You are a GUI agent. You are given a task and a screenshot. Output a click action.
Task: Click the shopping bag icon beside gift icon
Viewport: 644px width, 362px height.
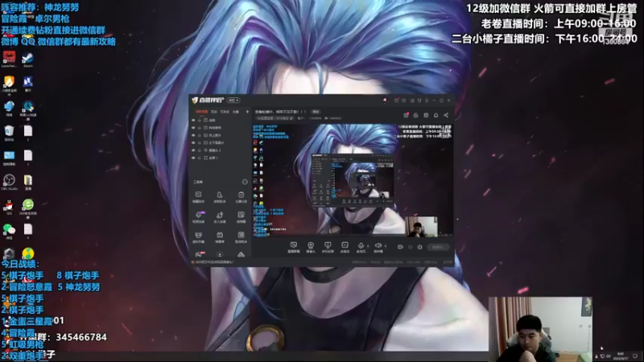(415, 115)
